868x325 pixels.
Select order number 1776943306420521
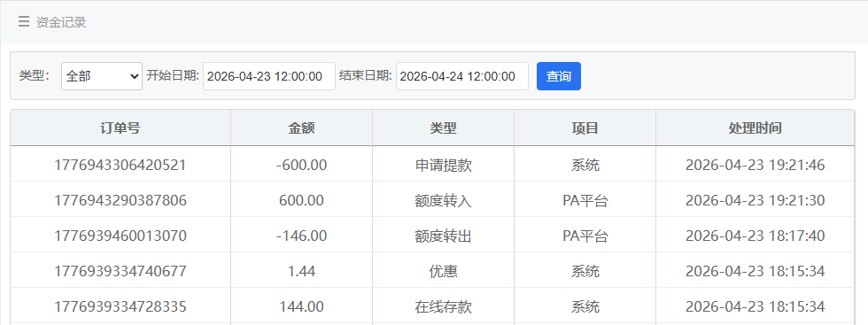click(x=120, y=165)
